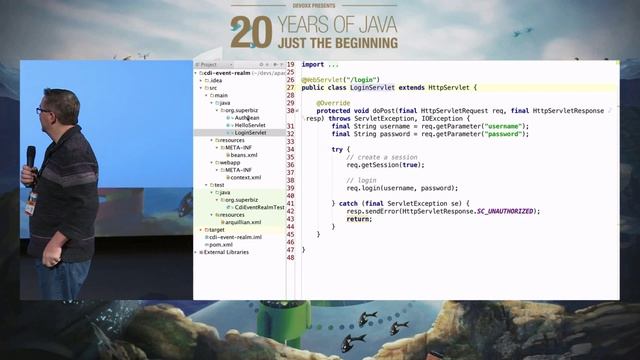The width and height of the screenshot is (640, 360).
Task: Open the Project panel settings gear
Action: click(275, 64)
